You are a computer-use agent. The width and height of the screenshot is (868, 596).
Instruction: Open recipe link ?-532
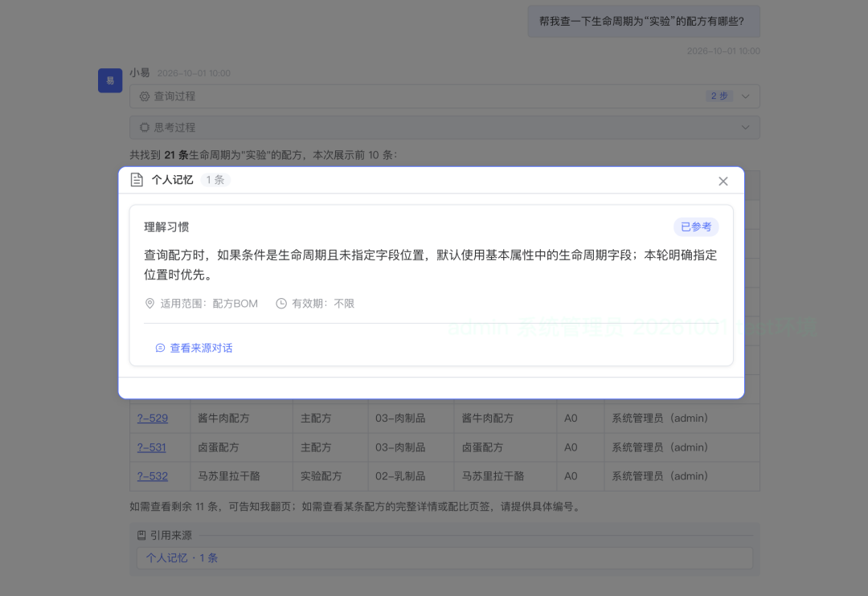[x=152, y=476]
